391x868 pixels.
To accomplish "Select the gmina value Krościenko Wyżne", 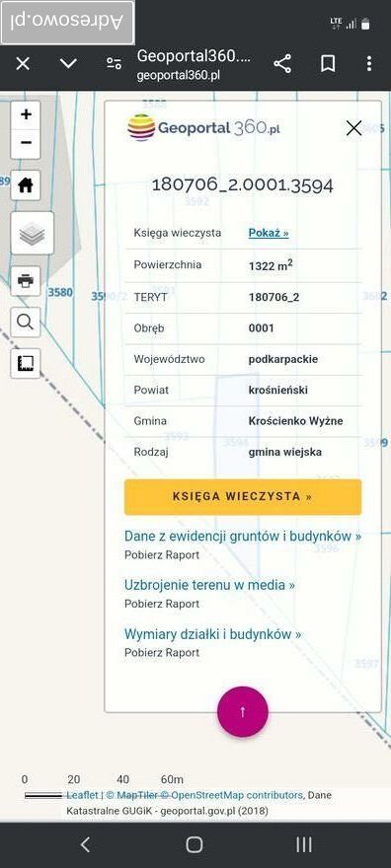I will tap(296, 421).
